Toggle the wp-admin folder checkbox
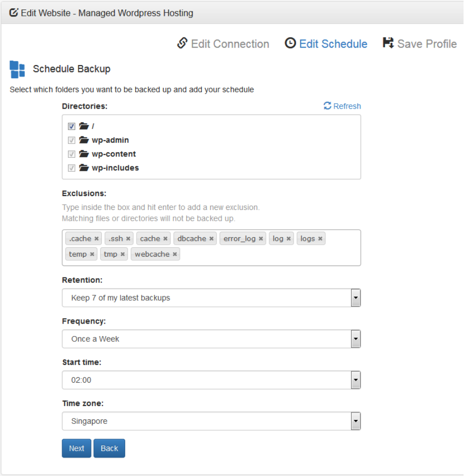The width and height of the screenshot is (468, 476). [x=72, y=140]
